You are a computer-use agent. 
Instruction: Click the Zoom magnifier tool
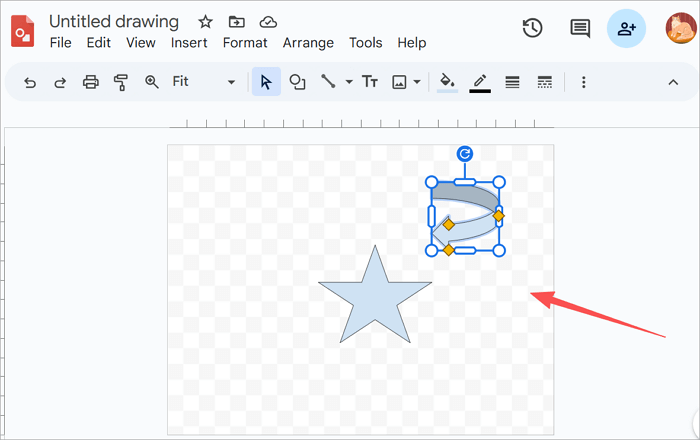152,82
